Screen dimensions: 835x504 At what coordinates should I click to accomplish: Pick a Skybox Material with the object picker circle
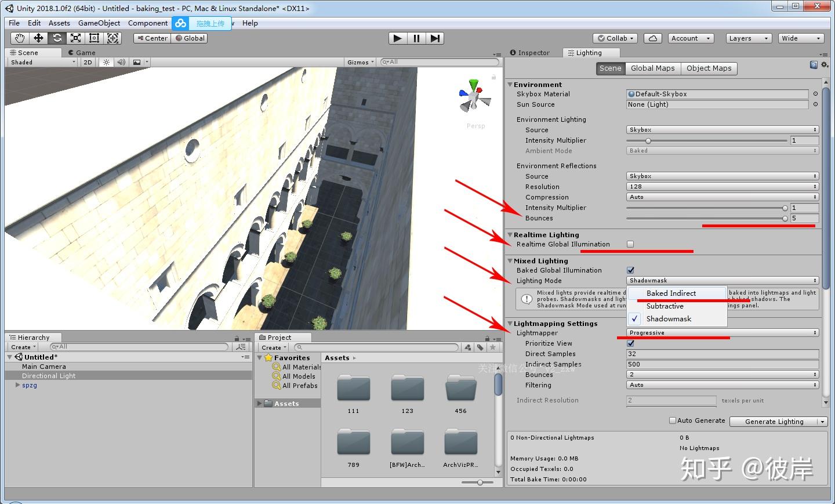(815, 94)
